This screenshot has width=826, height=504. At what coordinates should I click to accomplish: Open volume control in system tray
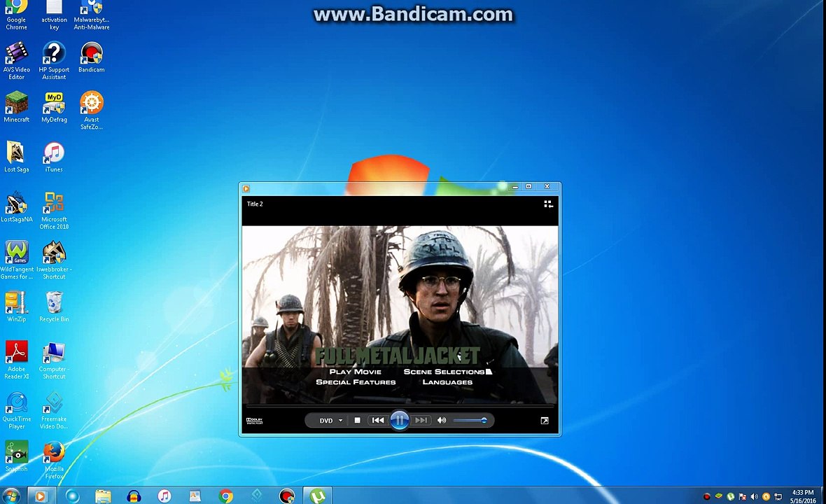click(755, 496)
